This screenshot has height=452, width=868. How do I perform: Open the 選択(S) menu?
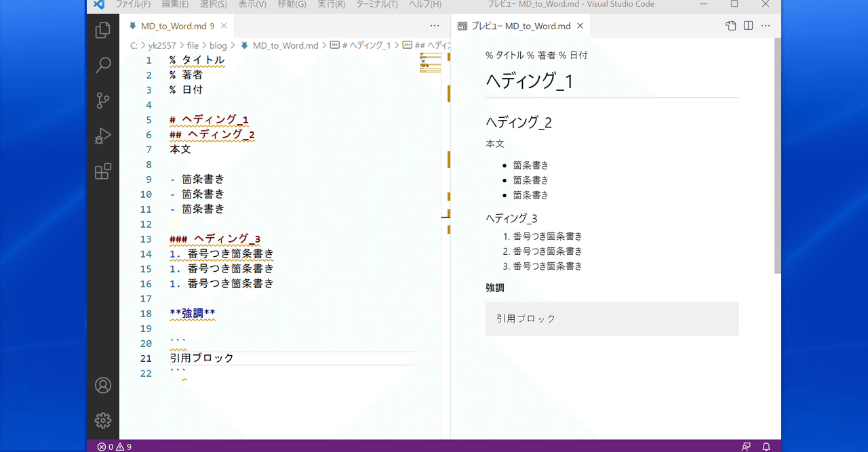(214, 5)
